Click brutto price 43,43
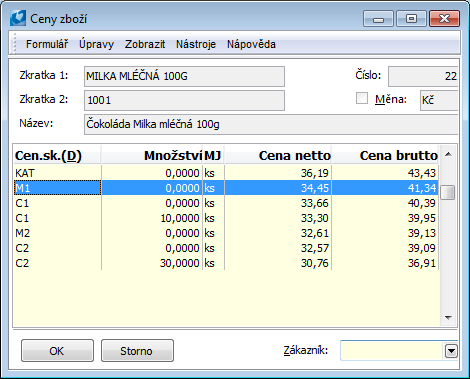Viewport: 470px width, 379px height. [422, 173]
